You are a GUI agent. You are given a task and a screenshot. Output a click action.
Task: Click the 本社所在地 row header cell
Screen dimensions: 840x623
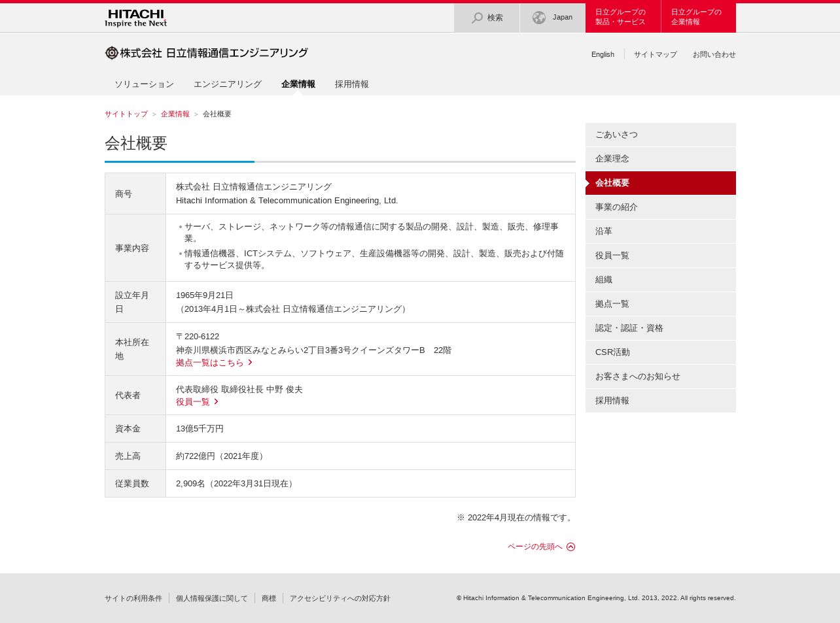pyautogui.click(x=135, y=349)
